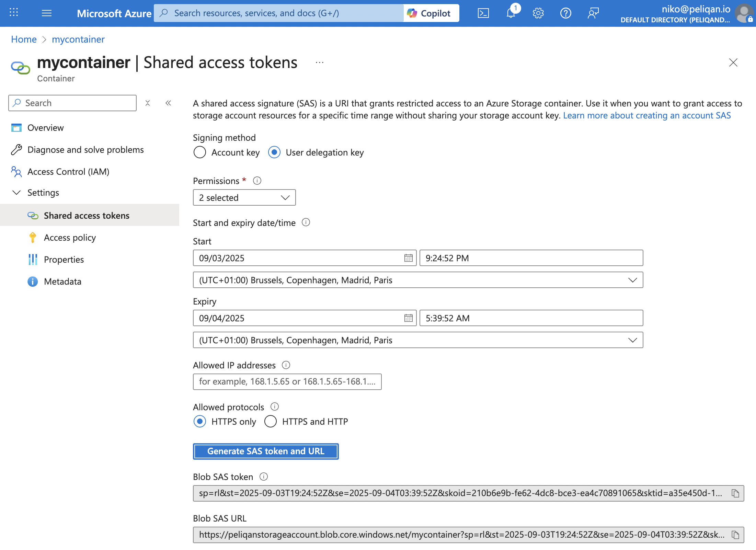The image size is (756, 550).
Task: Close the Shared access tokens blade
Action: click(x=733, y=62)
